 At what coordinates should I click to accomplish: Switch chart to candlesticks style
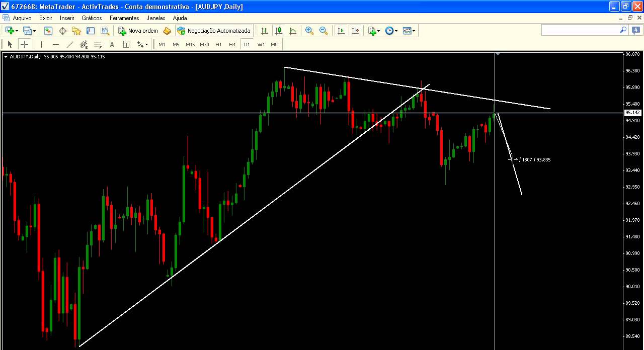click(279, 31)
